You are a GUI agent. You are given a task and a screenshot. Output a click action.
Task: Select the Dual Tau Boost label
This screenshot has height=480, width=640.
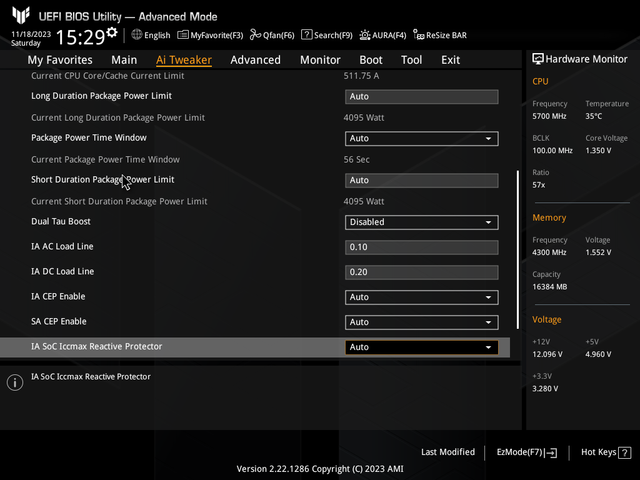point(61,221)
